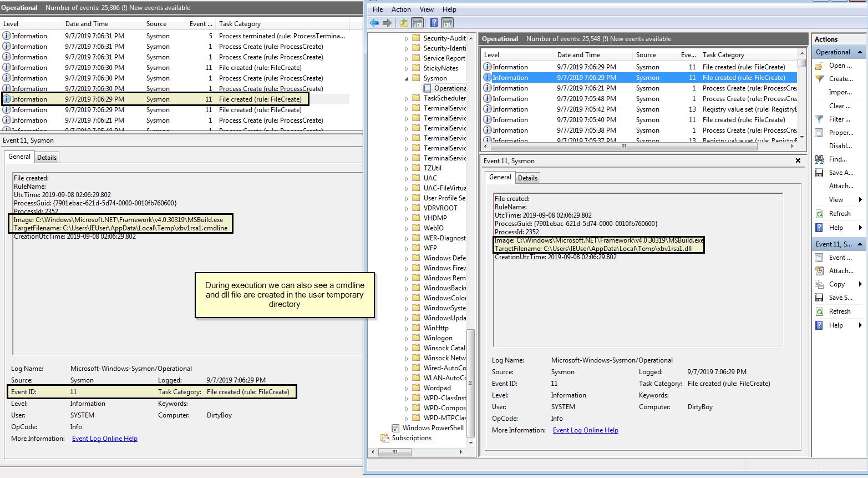Click the Subscriptions icon in console tree

(x=385, y=438)
